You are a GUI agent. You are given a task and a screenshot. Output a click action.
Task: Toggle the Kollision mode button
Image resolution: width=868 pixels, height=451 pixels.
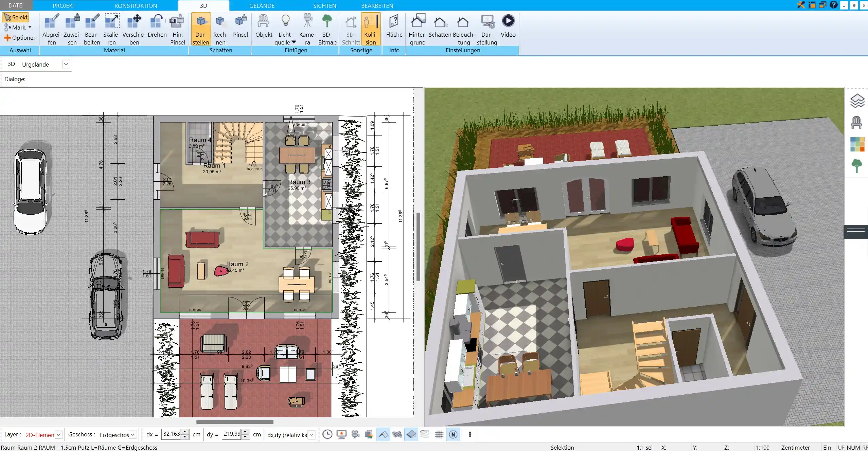point(371,29)
